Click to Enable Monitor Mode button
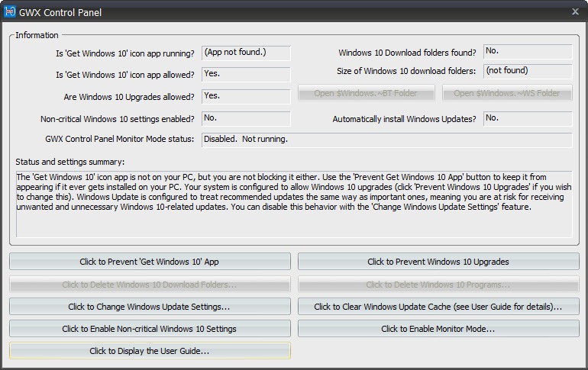588x370 pixels. [x=438, y=329]
